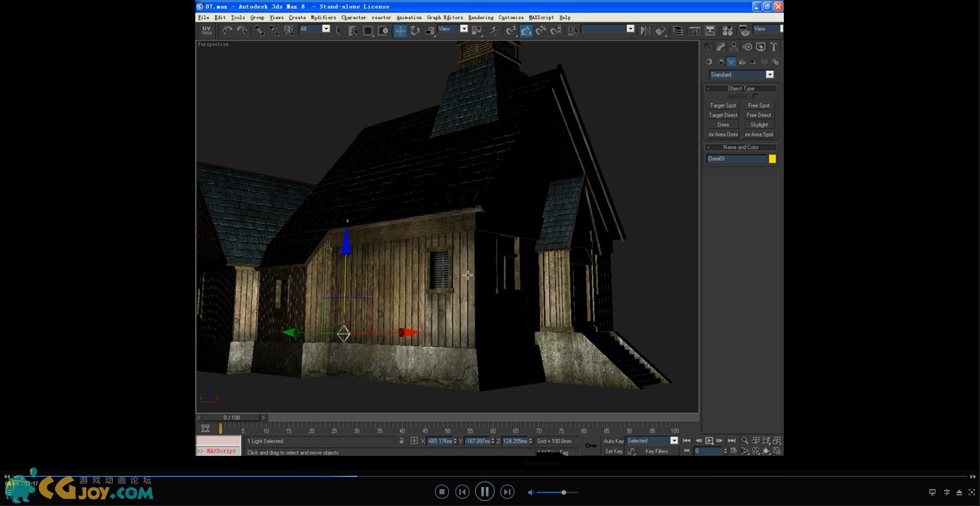
Task: Click the Mirror tool icon
Action: click(x=645, y=31)
